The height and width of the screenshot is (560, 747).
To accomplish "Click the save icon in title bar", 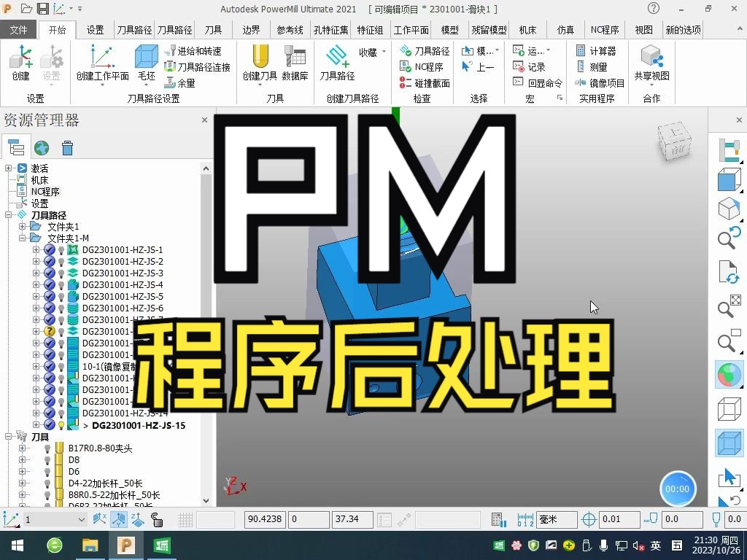I will 43,9.
